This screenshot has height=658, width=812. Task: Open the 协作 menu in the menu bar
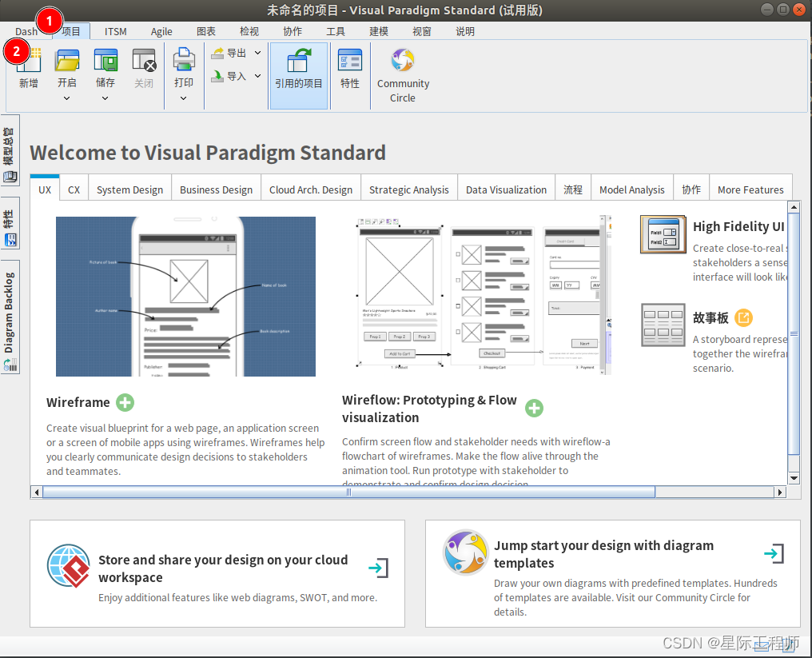[x=293, y=32]
